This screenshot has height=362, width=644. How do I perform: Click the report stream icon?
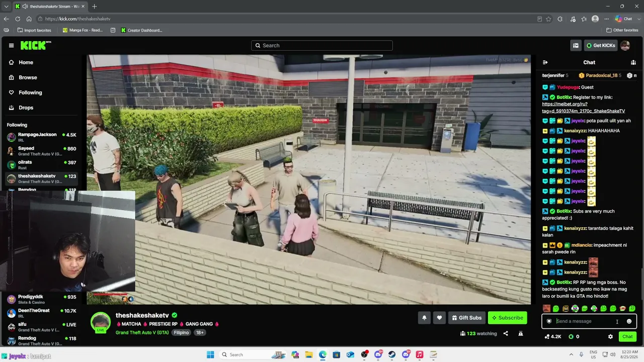[521, 333]
